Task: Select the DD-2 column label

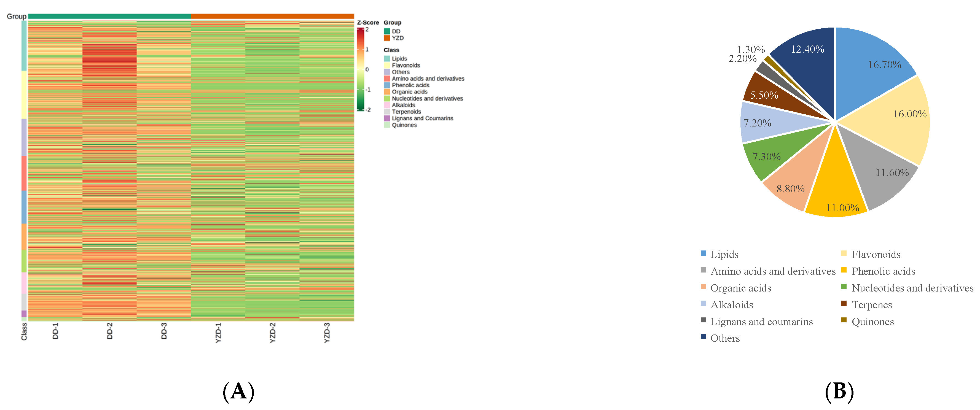Action: tap(109, 331)
